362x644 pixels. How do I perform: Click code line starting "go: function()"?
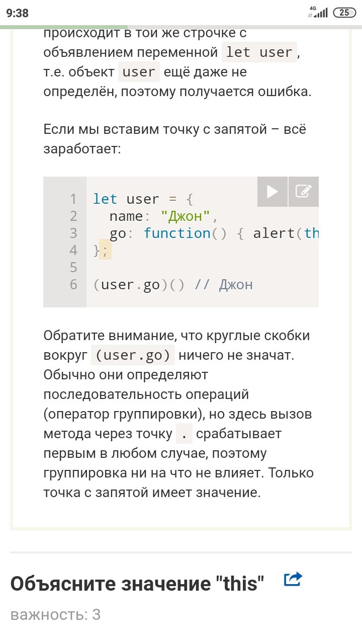pos(214,233)
